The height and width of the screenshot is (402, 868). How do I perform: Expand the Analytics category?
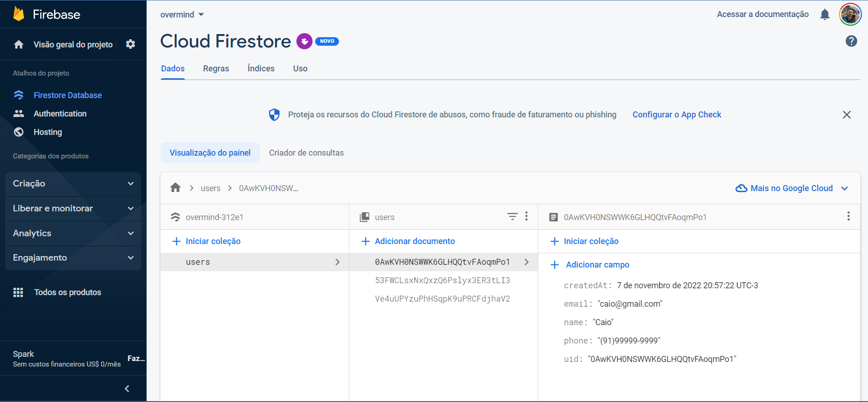[73, 233]
